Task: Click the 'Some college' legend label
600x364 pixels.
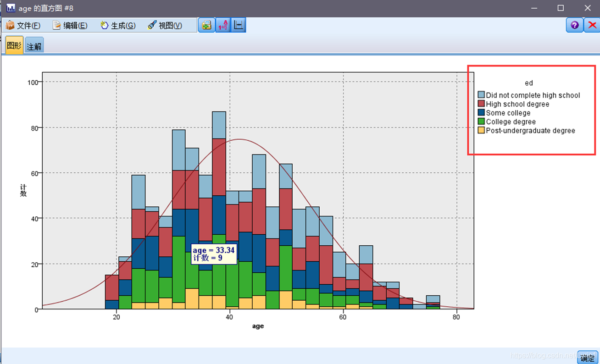Action: pyautogui.click(x=508, y=113)
